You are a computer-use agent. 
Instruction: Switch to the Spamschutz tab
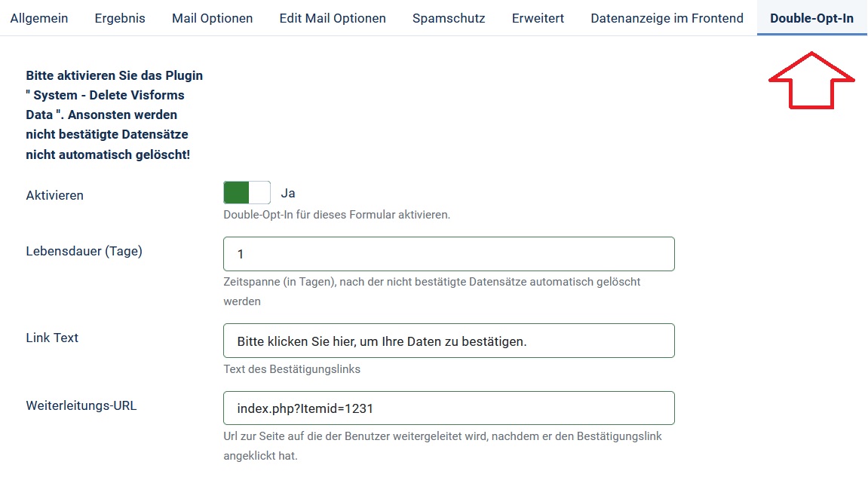pos(448,17)
